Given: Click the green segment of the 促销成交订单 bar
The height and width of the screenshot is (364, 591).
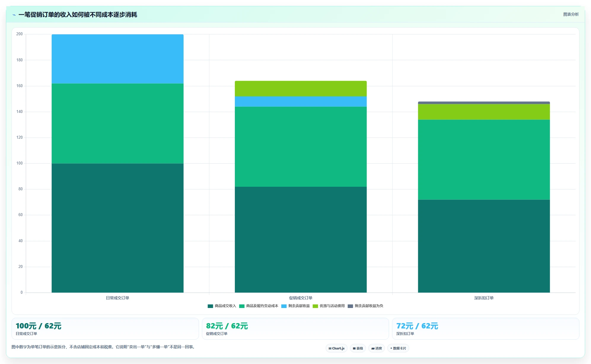Looking at the screenshot, I should [301, 147].
